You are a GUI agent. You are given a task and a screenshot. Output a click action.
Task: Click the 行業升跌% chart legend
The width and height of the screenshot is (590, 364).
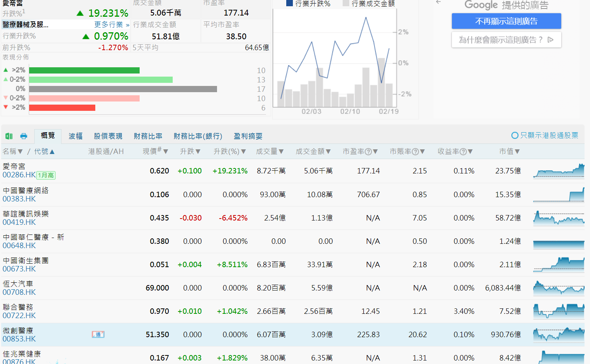[308, 3]
